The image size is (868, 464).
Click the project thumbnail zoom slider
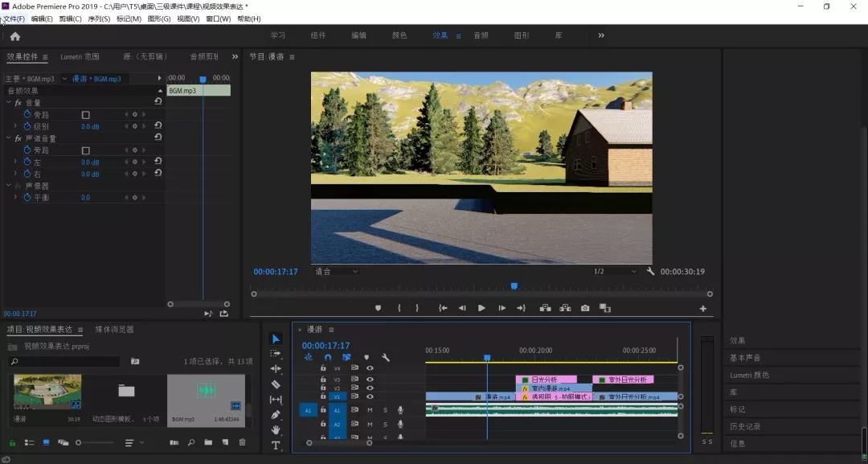coord(79,442)
